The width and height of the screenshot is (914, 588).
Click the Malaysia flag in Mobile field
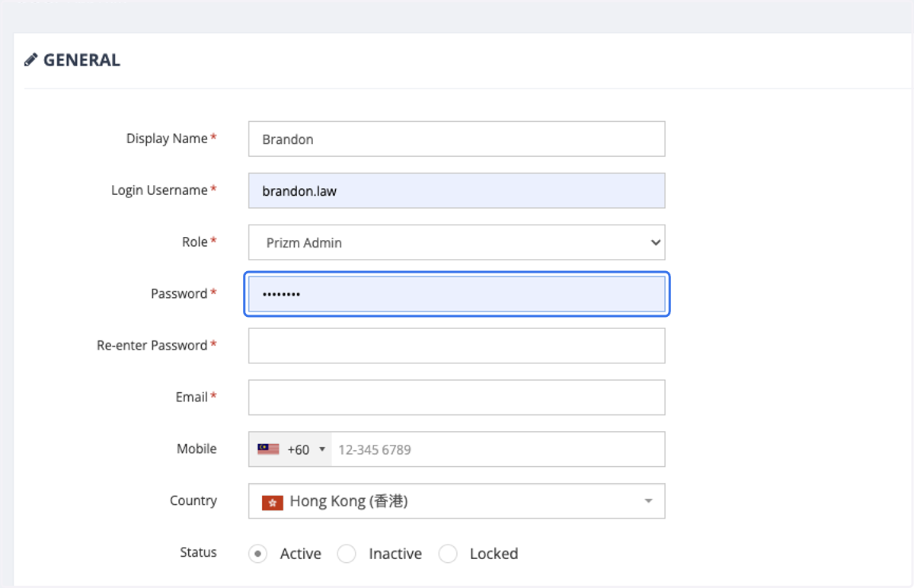click(x=268, y=449)
